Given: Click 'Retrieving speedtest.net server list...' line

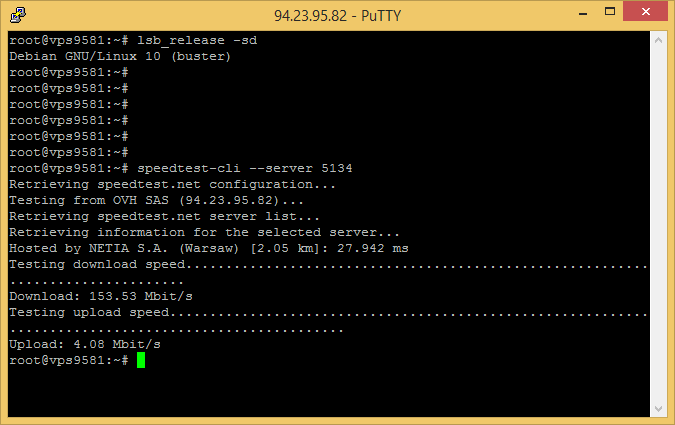Looking at the screenshot, I should pyautogui.click(x=164, y=216).
